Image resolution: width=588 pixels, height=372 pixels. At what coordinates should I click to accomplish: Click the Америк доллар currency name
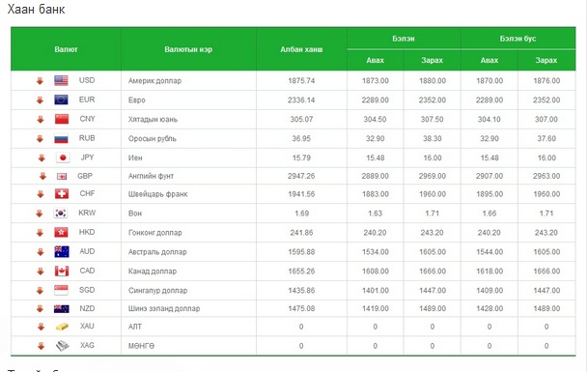(154, 81)
